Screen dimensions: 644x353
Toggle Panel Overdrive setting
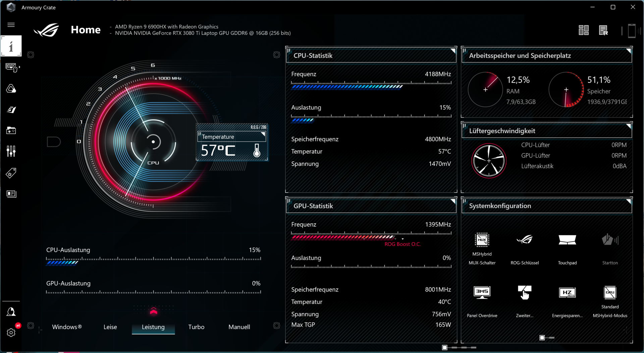[482, 293]
